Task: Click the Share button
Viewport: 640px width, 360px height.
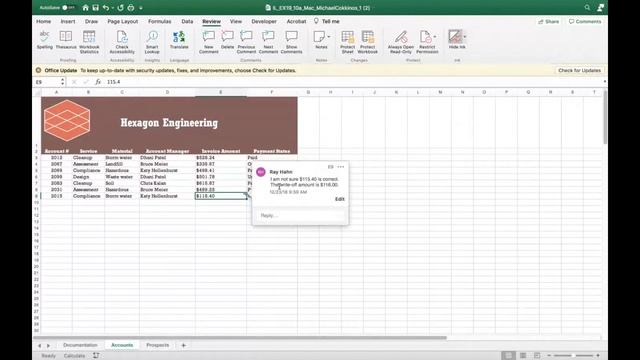Action: [x=549, y=21]
